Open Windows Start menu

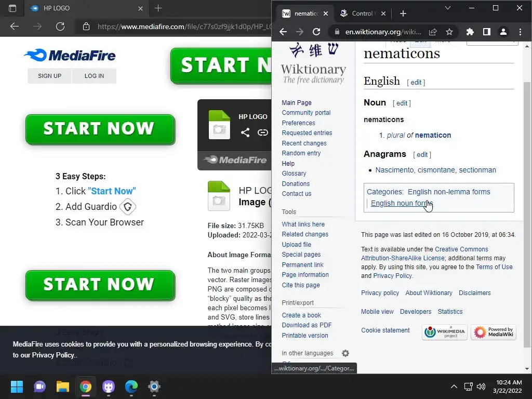[17, 387]
